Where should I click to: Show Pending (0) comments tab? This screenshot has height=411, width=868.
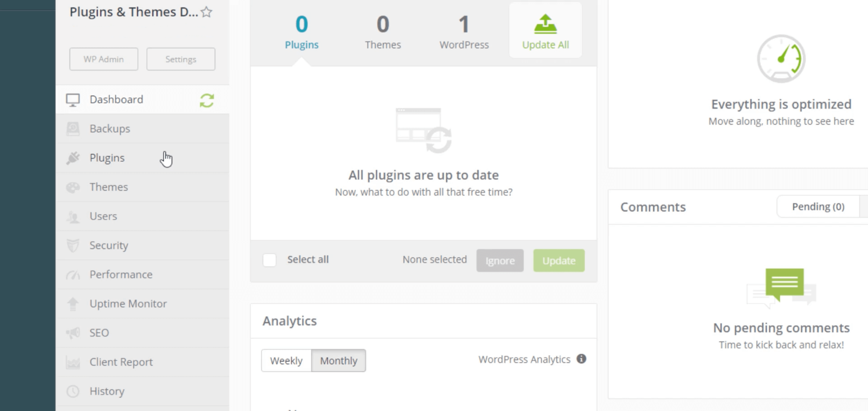click(x=818, y=206)
